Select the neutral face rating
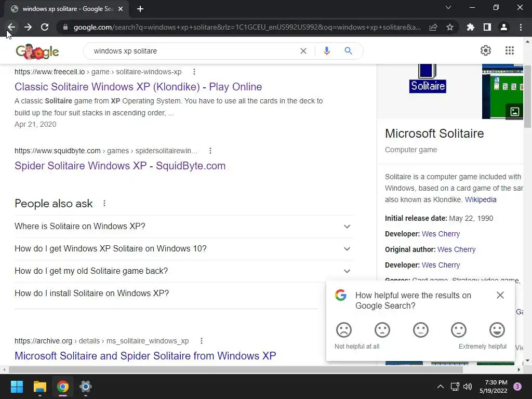Screen dimensions: 532x399 420,330
